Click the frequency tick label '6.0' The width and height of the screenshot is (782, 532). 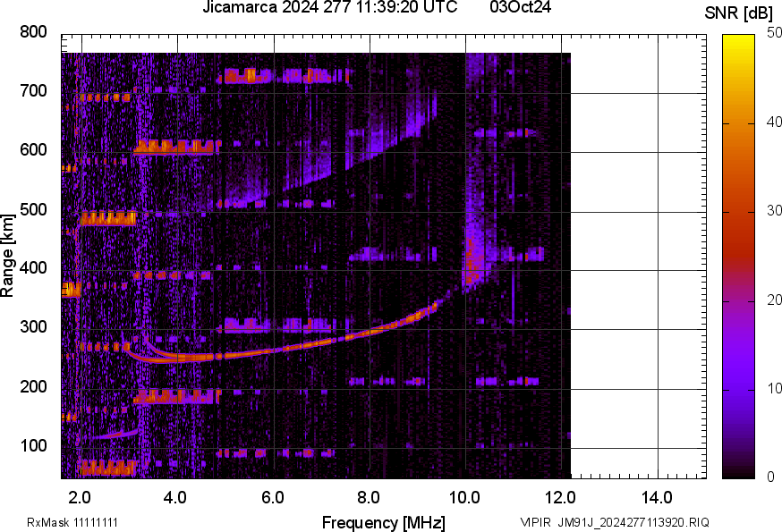(272, 497)
